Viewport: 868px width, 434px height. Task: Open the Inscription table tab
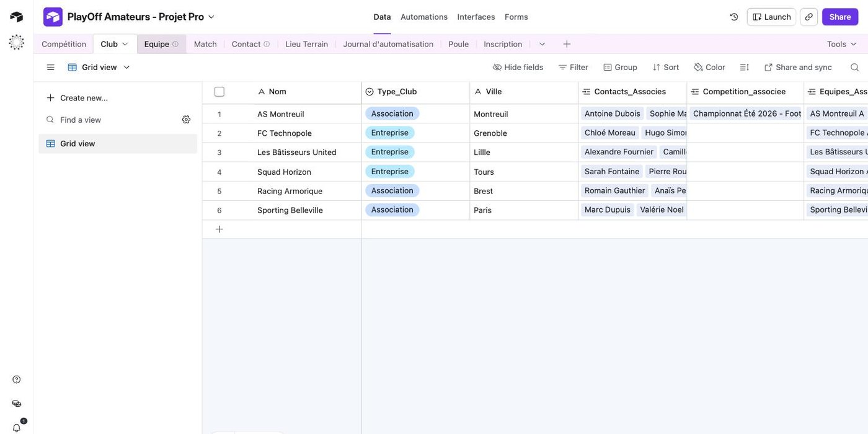click(x=503, y=44)
